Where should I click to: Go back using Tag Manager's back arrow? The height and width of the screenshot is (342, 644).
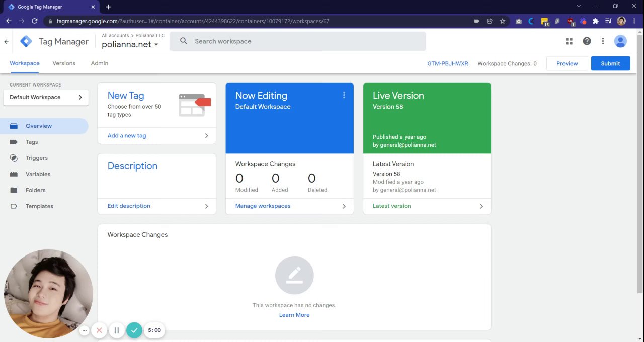click(6, 42)
